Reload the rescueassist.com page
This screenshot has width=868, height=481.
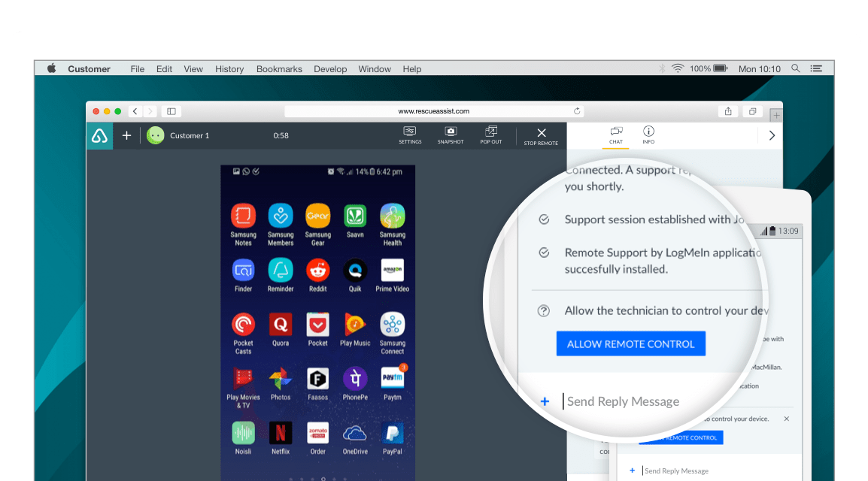577,111
